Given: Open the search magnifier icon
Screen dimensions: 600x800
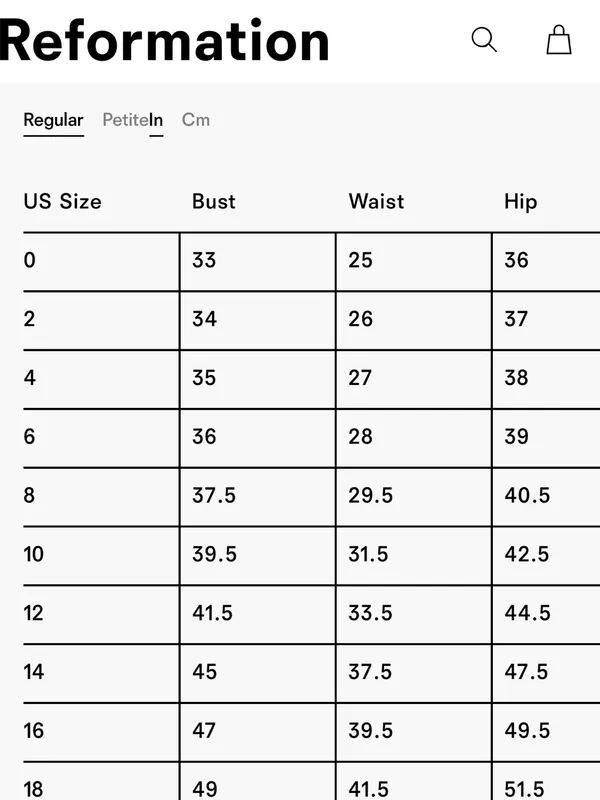Looking at the screenshot, I should click(484, 40).
